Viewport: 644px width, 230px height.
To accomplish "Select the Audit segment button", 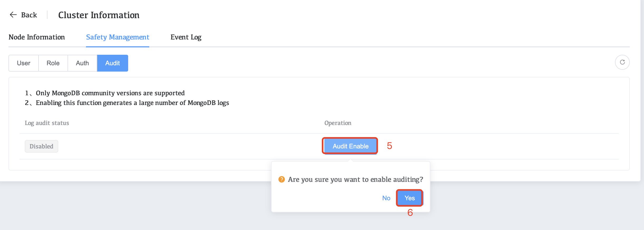I will pos(113,63).
